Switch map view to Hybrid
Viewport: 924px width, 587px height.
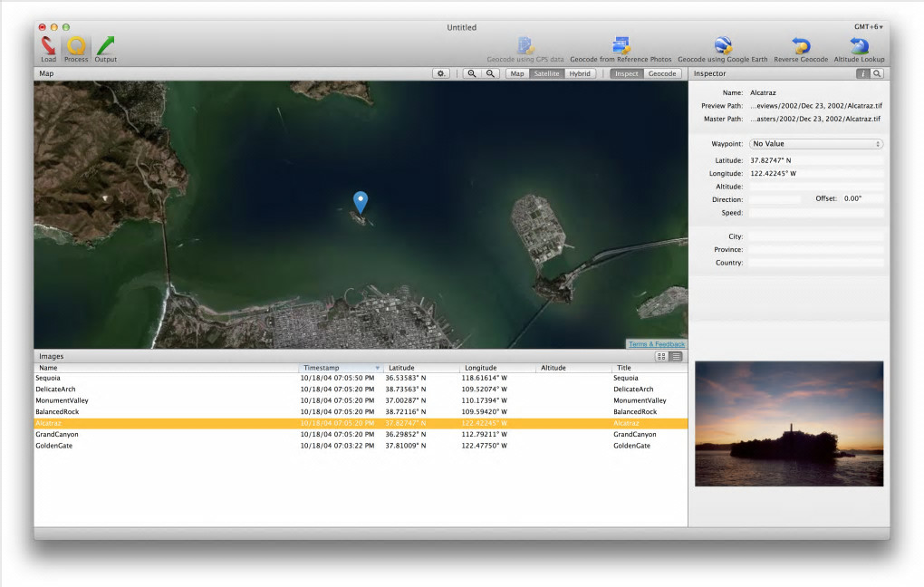580,73
